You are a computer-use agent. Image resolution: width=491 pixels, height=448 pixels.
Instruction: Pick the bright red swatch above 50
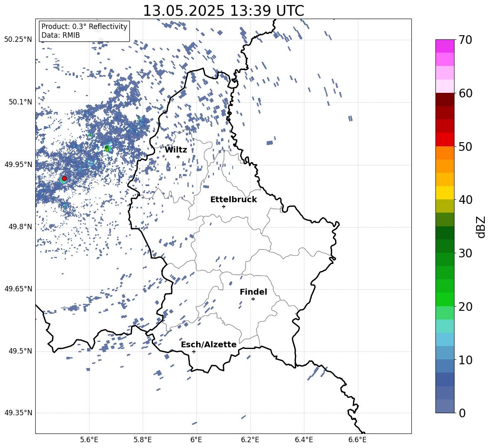pos(445,140)
